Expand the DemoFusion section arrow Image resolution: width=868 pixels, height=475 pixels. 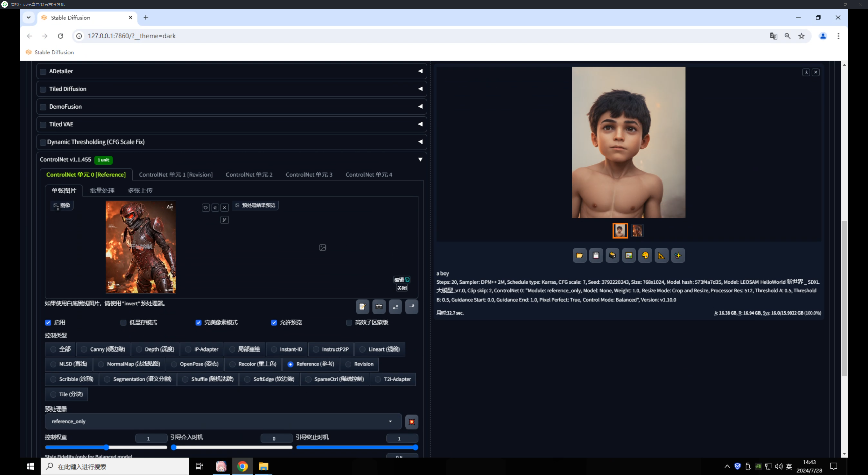[x=420, y=107]
